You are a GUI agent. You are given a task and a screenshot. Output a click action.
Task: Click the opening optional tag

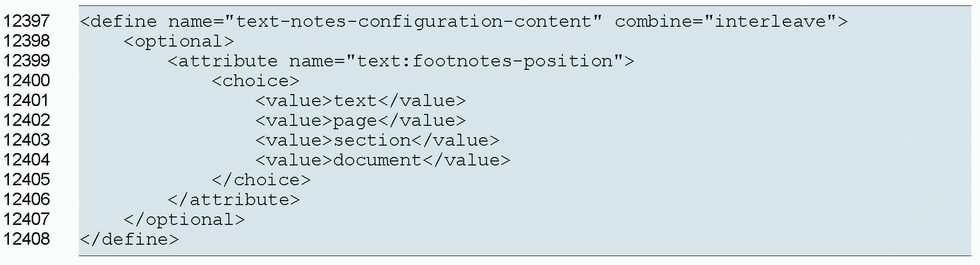pyautogui.click(x=179, y=41)
